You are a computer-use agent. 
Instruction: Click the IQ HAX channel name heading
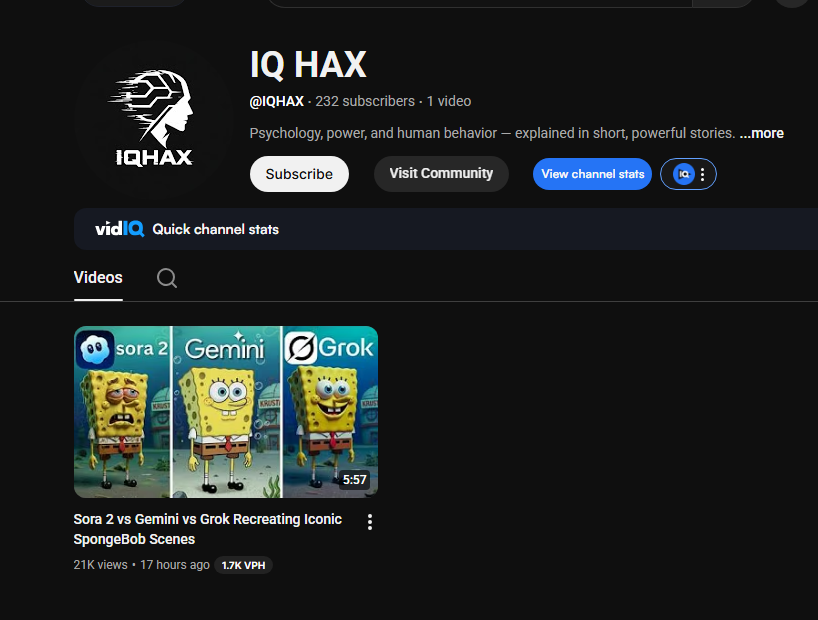pyautogui.click(x=308, y=65)
